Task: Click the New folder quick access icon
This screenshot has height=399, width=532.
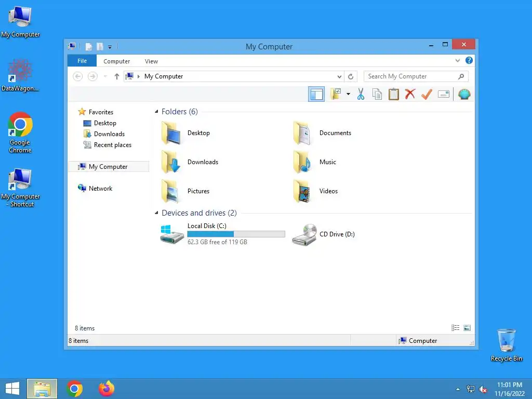Action: (100, 46)
